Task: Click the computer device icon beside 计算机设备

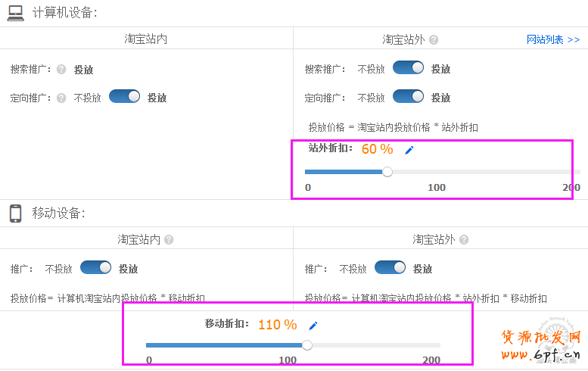Action: pos(15,12)
